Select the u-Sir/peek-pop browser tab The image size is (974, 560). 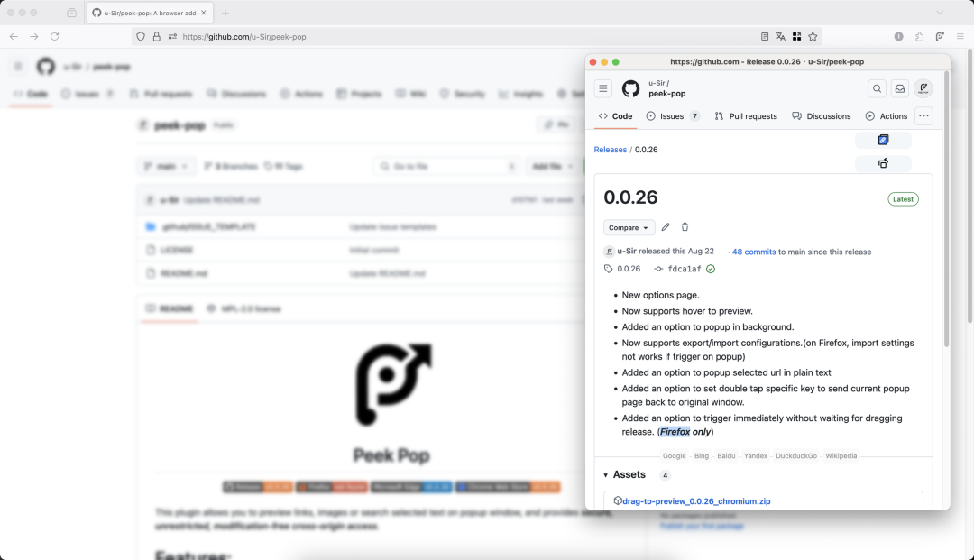point(151,13)
